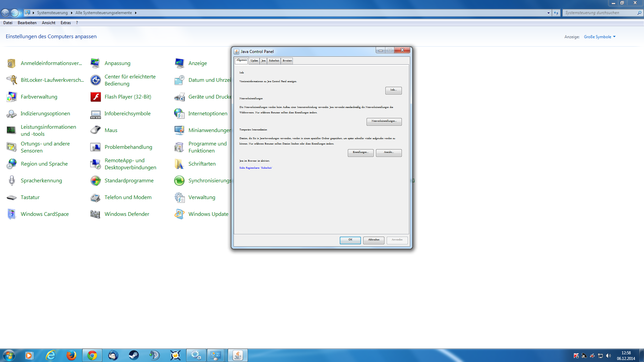The height and width of the screenshot is (362, 644).
Task: Open the Extras menu
Action: tap(65, 23)
